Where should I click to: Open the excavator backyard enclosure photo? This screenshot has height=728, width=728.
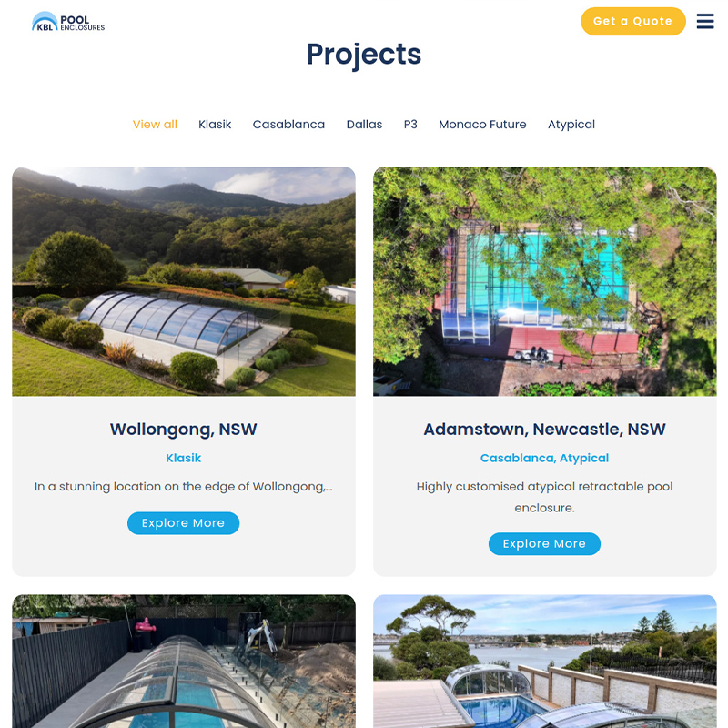click(184, 662)
